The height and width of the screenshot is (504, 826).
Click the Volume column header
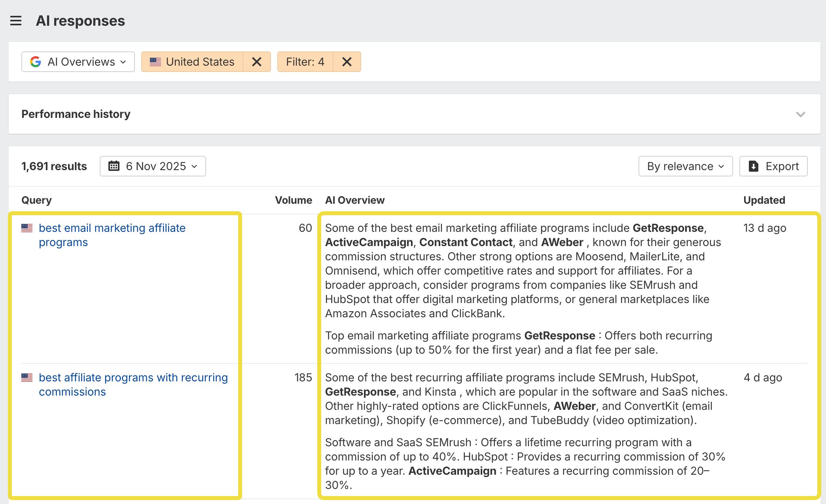coord(293,200)
